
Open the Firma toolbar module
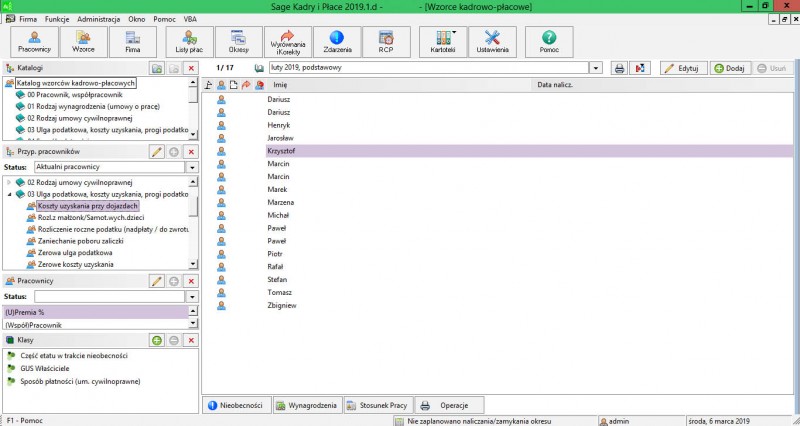coord(133,42)
